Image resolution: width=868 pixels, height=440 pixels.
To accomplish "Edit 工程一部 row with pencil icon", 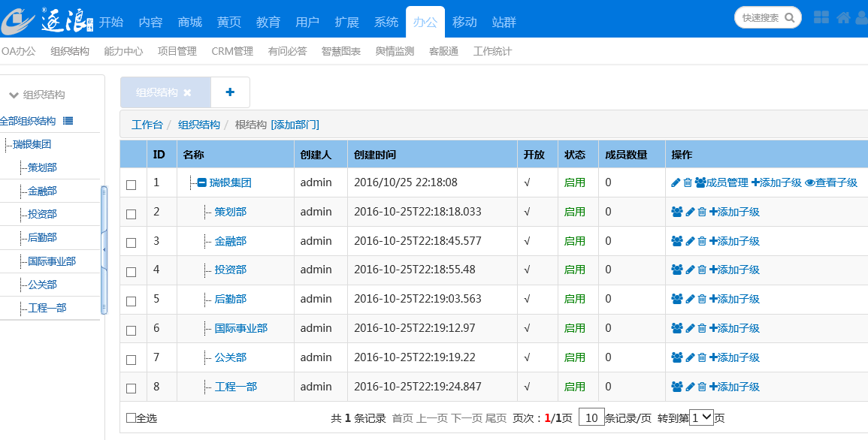I will (690, 387).
